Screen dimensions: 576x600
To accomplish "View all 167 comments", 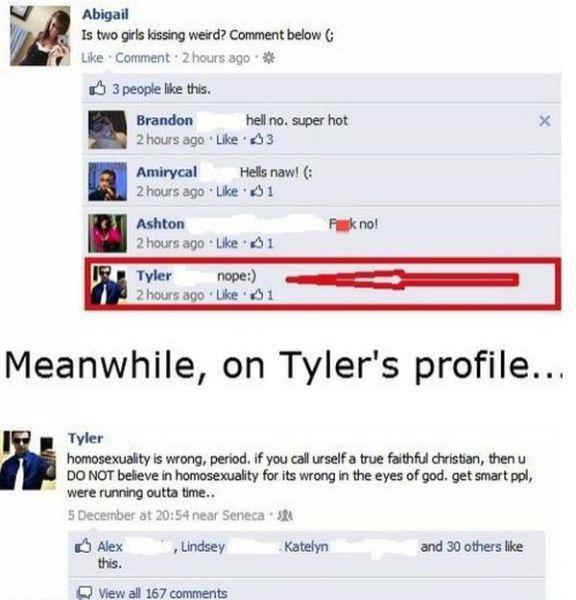I will [x=163, y=593].
